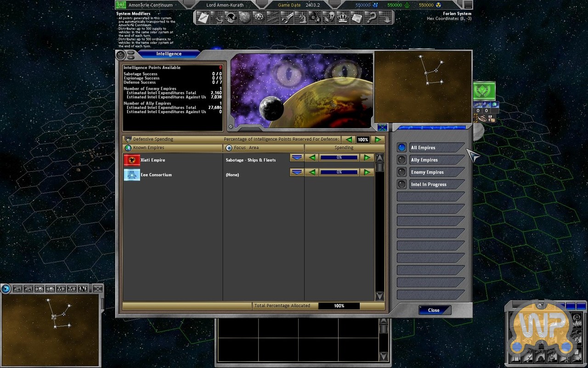Image resolution: width=588 pixels, height=368 pixels.
Task: Open the newspaper icon in top toolbar
Action: (x=356, y=17)
